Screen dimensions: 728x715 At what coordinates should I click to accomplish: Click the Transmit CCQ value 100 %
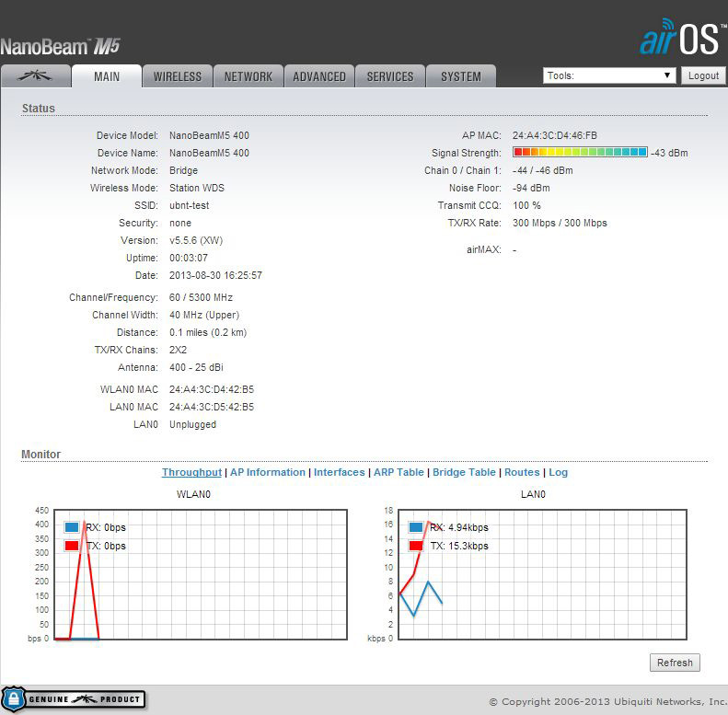(x=526, y=205)
